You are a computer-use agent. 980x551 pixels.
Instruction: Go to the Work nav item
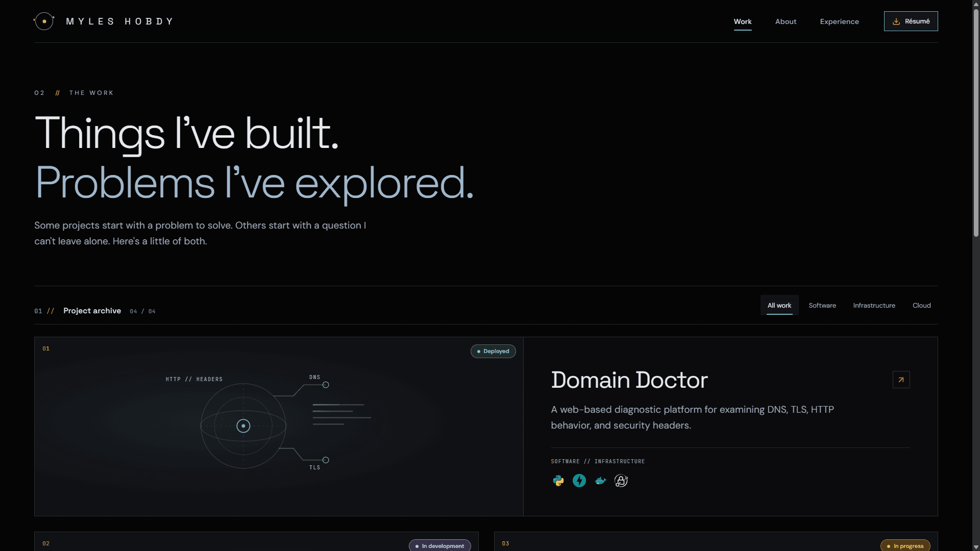(x=743, y=21)
